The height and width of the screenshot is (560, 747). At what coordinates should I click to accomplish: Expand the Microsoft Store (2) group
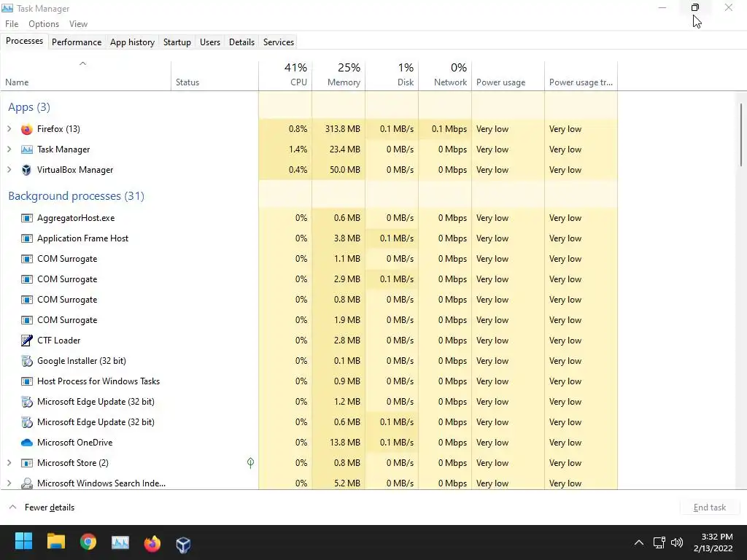9,463
